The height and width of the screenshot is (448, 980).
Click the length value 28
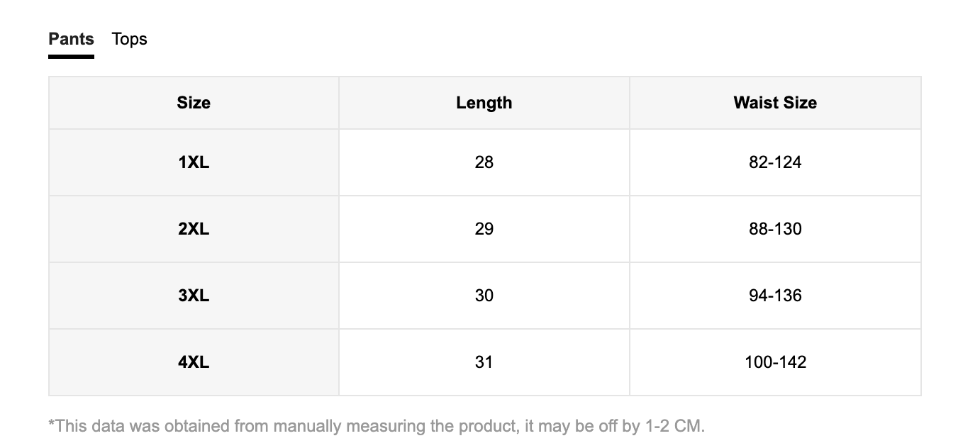tap(484, 162)
